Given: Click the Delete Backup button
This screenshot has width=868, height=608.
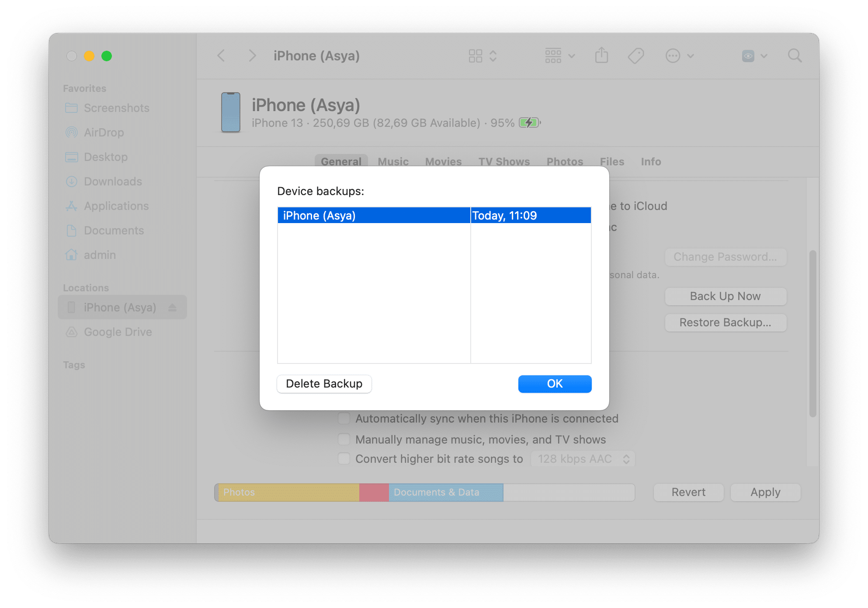Looking at the screenshot, I should click(324, 384).
